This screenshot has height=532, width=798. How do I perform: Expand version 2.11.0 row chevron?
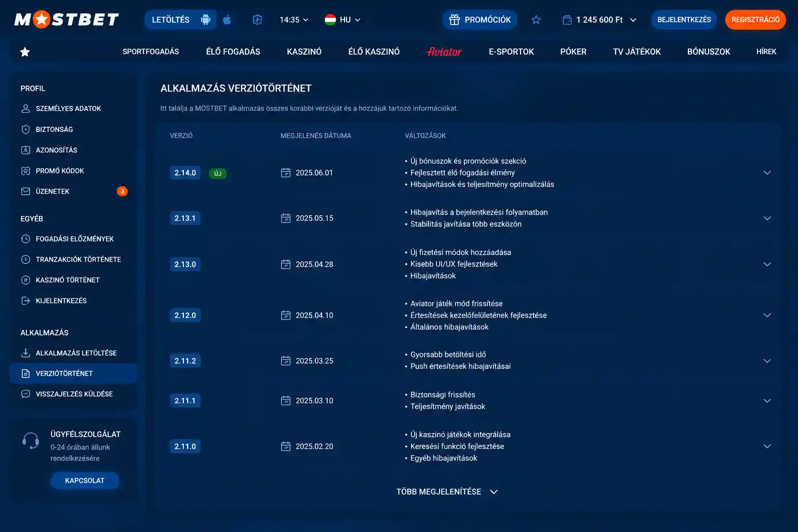pyautogui.click(x=767, y=446)
